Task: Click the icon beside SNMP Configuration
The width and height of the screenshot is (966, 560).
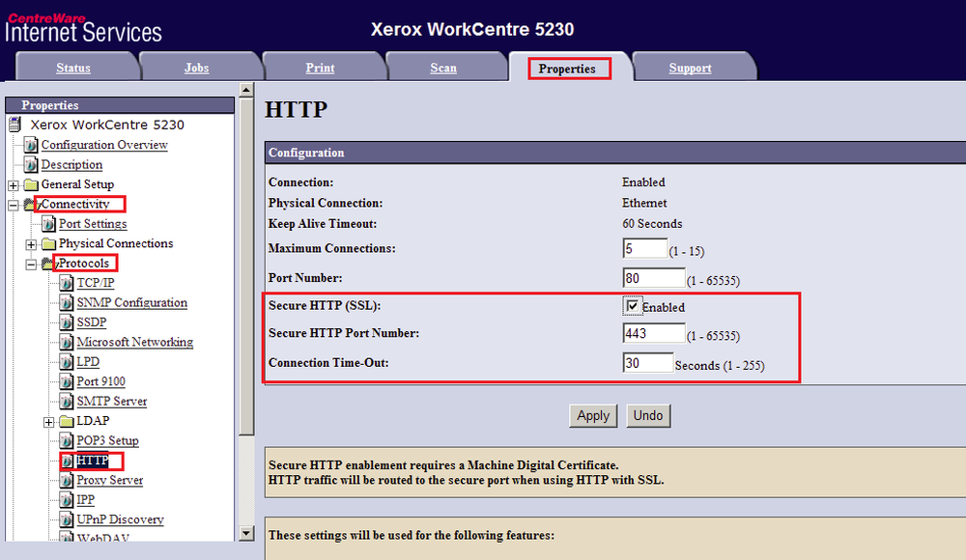Action: coord(67,302)
